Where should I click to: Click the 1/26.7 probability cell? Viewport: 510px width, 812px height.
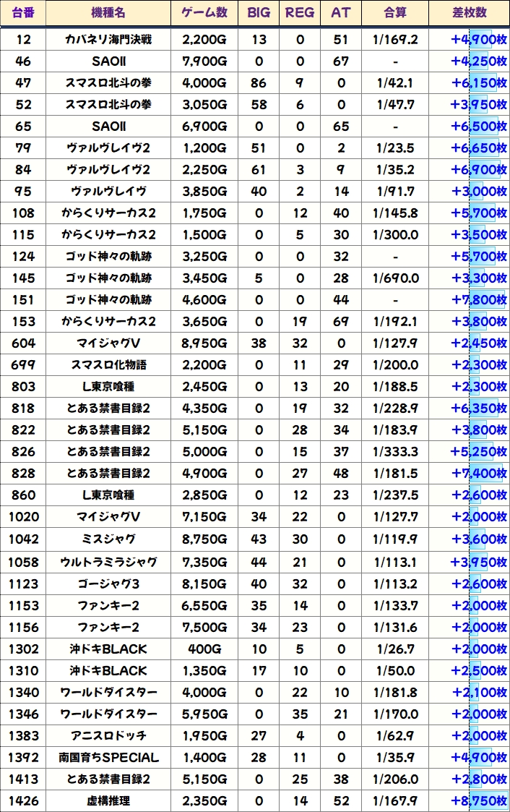395,649
